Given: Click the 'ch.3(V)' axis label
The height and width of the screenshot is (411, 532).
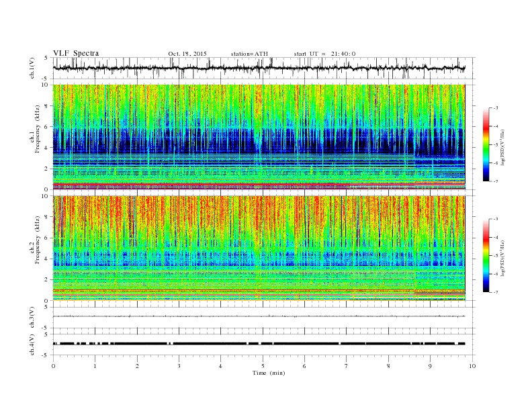Looking at the screenshot, I should (32, 318).
